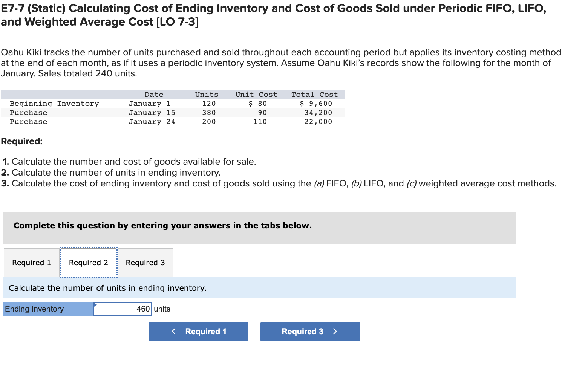The image size is (588, 379).
Task: Select the active Required 2 tab
Action: [x=88, y=263]
